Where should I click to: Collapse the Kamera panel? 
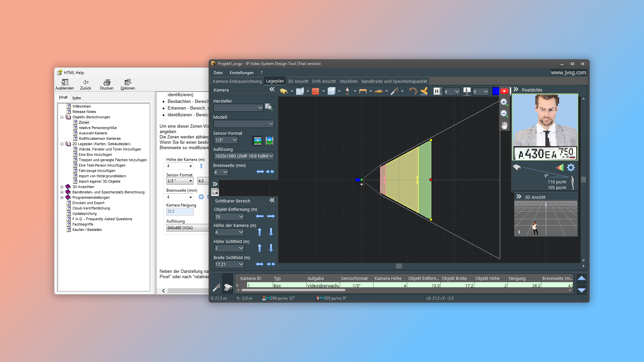coord(272,89)
